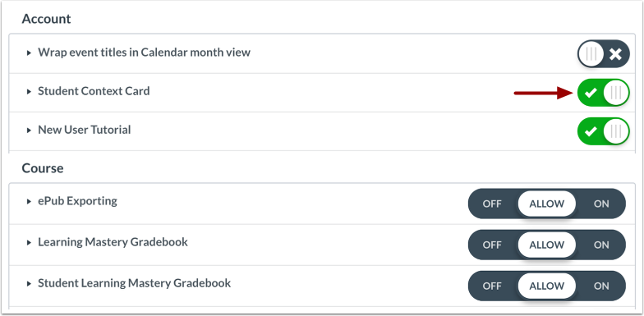Image resolution: width=644 pixels, height=316 pixels.
Task: Select ALLOW for ePub Exporting
Action: tap(547, 204)
